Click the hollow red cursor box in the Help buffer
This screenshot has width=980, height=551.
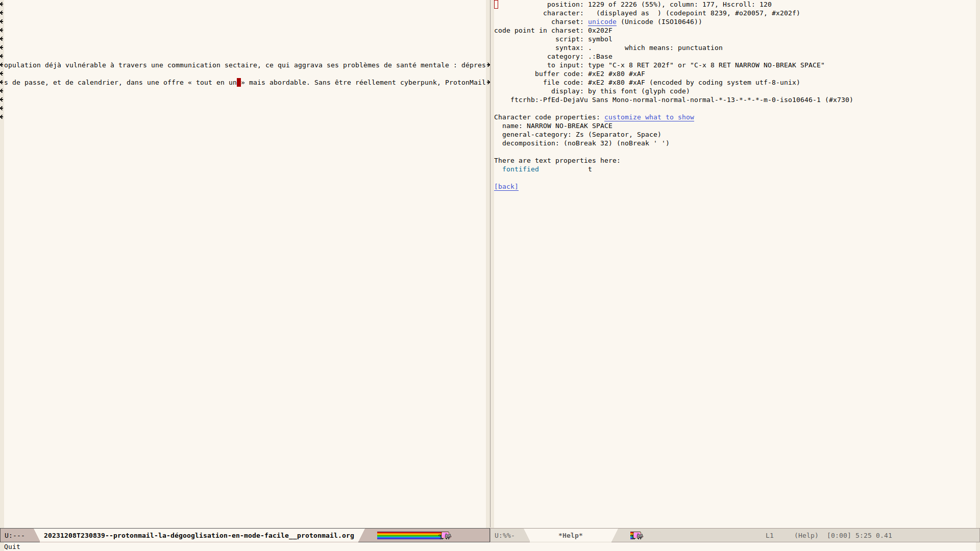point(496,5)
